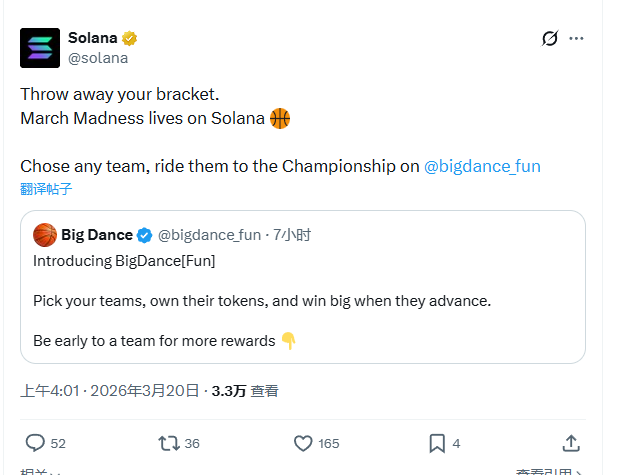
Task: Repost this post via the retweet icon
Action: pos(168,443)
